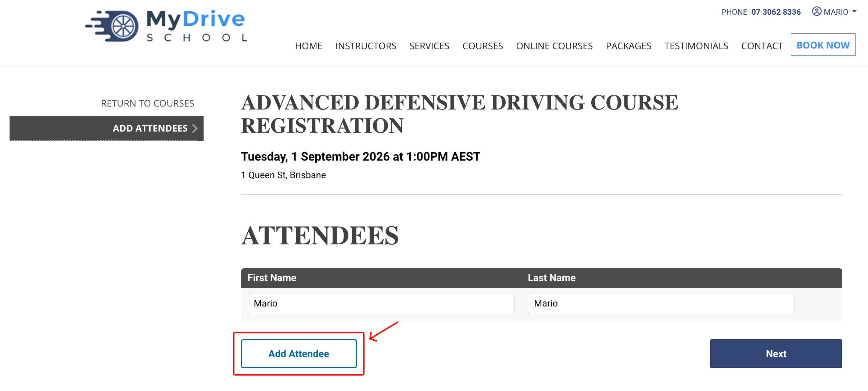Go to the INSTRUCTORS page
The image size is (868, 391).
point(366,46)
